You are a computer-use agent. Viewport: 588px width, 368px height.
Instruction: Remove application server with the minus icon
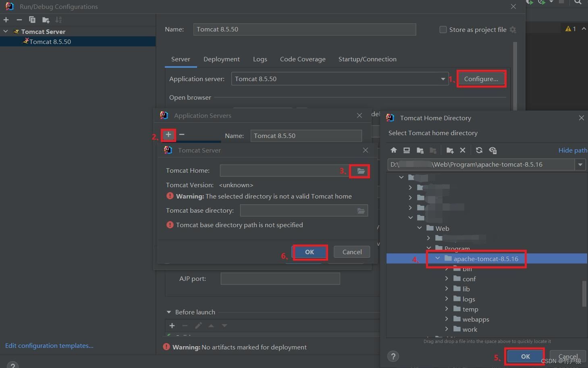182,134
